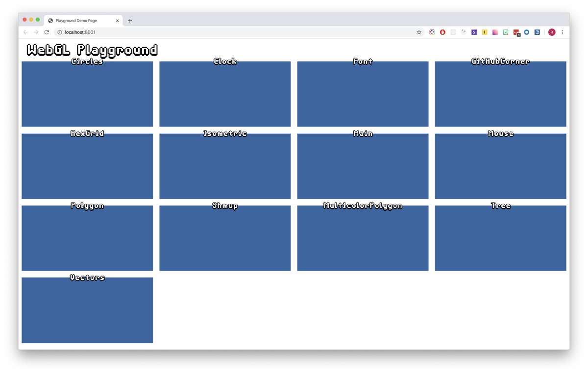
Task: Select the Playground Demo Page tab
Action: coord(83,21)
